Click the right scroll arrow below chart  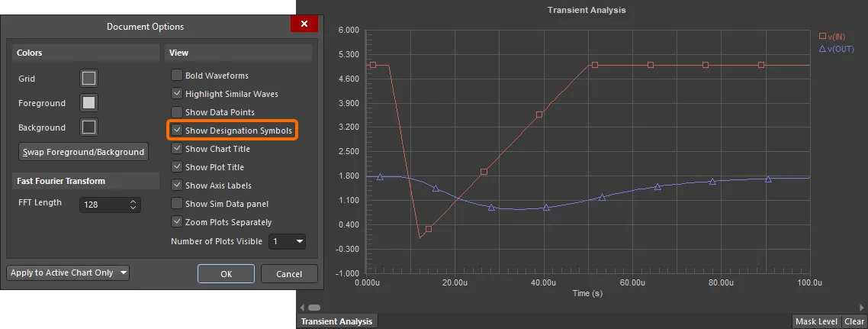[x=860, y=308]
